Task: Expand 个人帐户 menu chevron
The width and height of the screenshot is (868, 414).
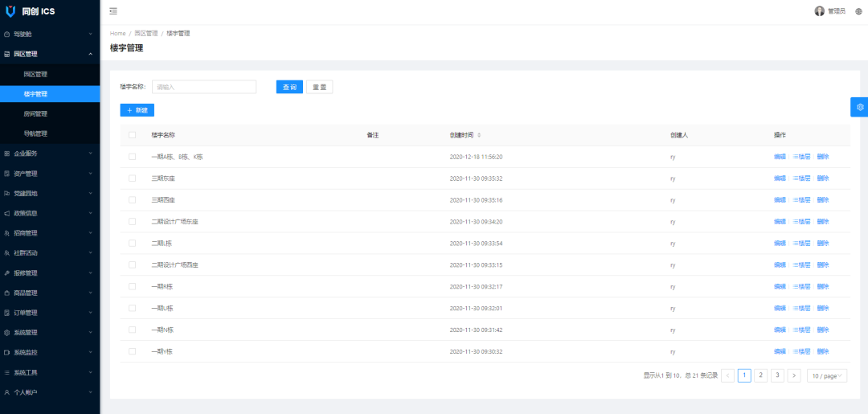Action: [90, 392]
